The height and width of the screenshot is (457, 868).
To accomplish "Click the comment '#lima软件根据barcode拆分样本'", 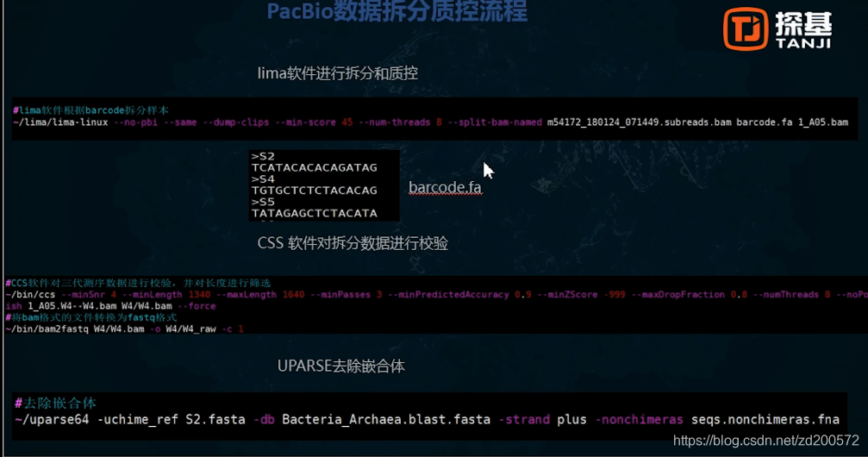I will (91, 110).
